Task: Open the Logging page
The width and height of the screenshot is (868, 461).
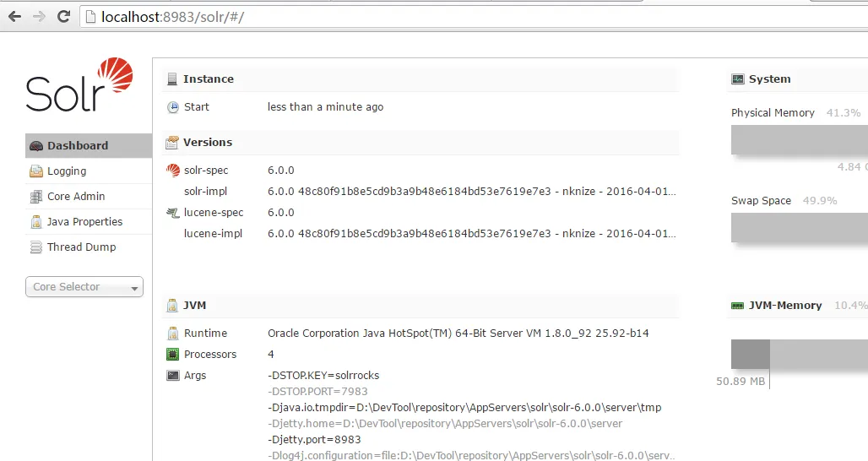Action: pyautogui.click(x=89, y=171)
